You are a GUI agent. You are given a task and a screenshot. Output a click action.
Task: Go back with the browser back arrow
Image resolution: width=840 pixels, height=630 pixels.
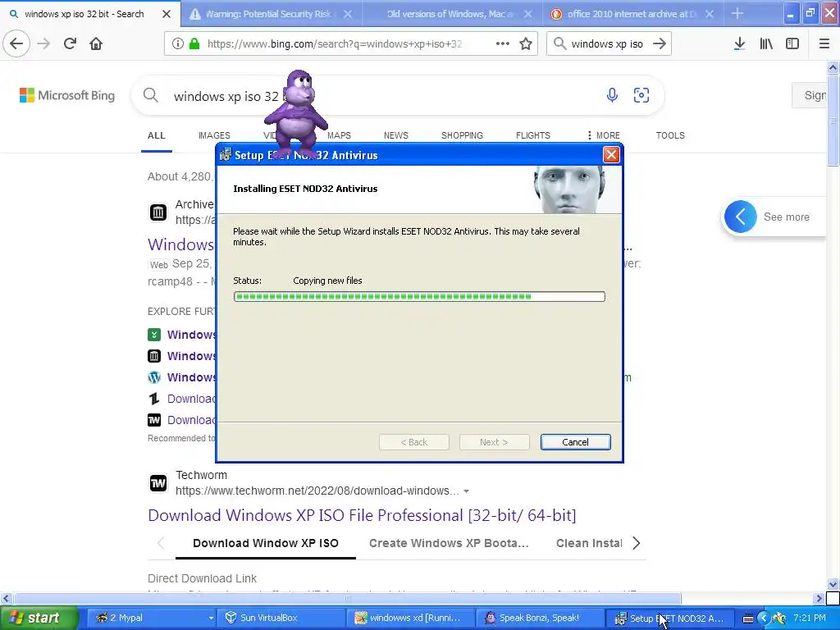(16, 43)
